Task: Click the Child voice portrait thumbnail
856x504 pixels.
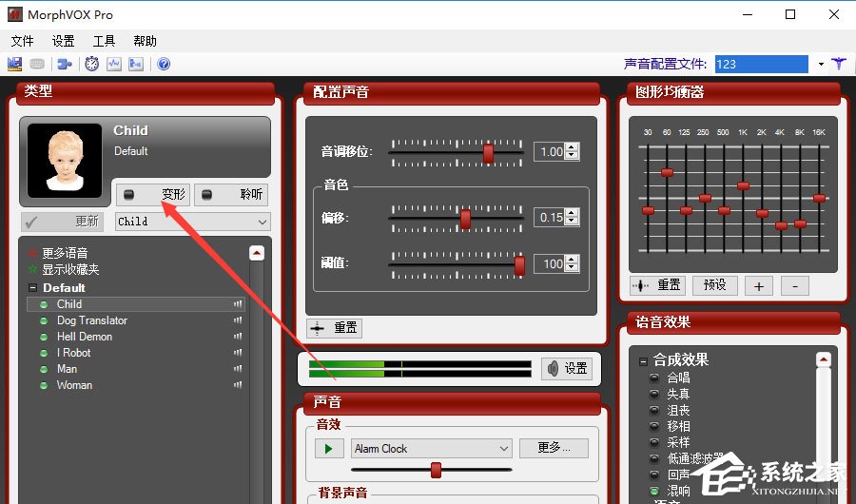Action: (65, 161)
